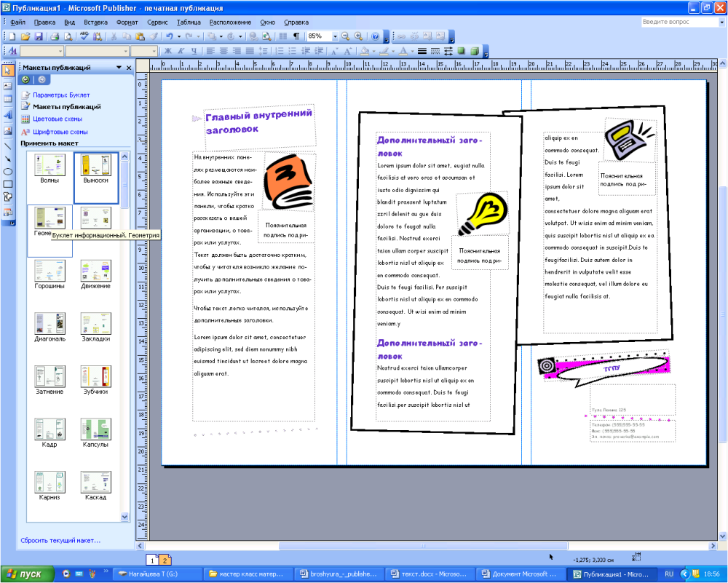
Task: Expand the Undo history dropdown arrow
Action: (x=179, y=36)
